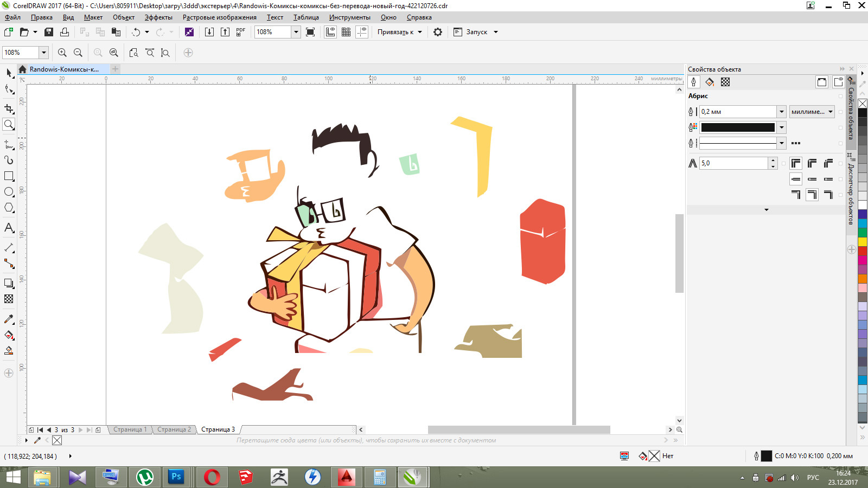Click the Zoom to Page icon
The width and height of the screenshot is (868, 488).
click(134, 53)
